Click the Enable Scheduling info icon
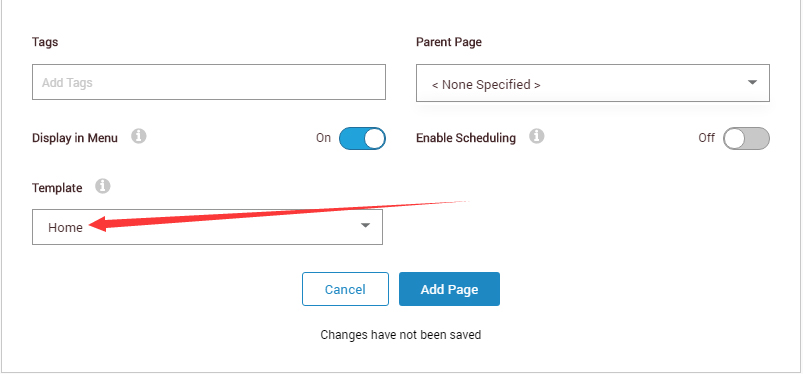The image size is (803, 374). click(537, 136)
